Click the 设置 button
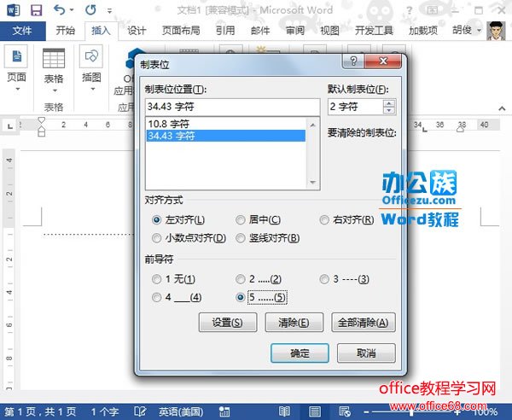This screenshot has width=512, height=420. point(228,323)
